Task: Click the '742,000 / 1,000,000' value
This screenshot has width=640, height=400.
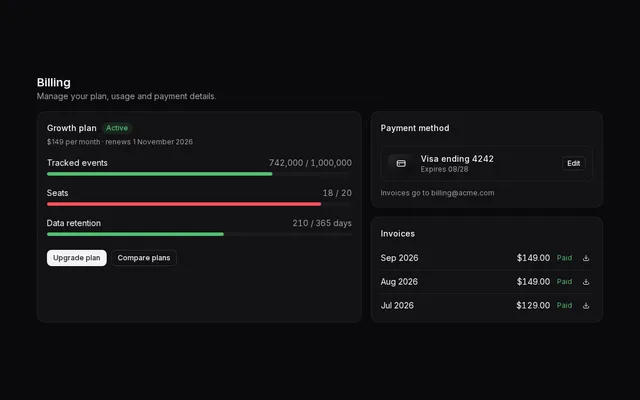Action: click(310, 163)
